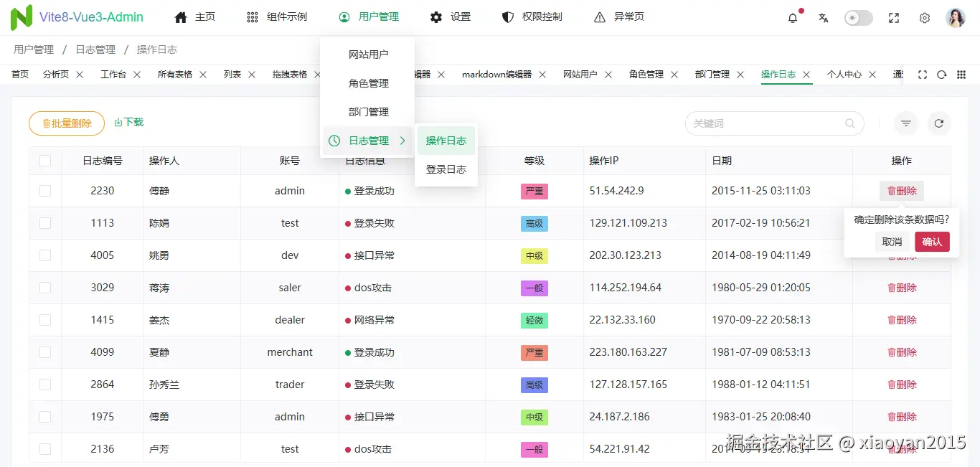Expand the 权限控制 top menu
The width and height of the screenshot is (980, 467).
pos(532,17)
